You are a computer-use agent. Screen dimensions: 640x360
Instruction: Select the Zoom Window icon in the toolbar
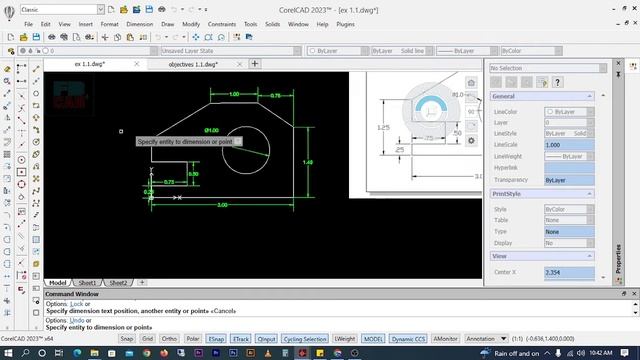(x=208, y=37)
